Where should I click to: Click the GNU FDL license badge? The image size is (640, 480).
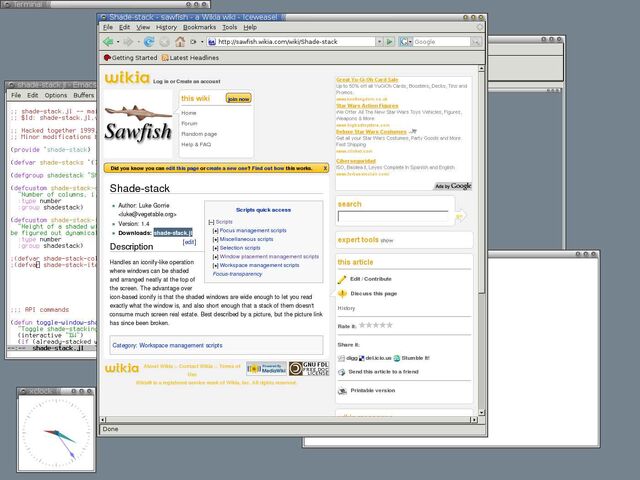tap(309, 369)
